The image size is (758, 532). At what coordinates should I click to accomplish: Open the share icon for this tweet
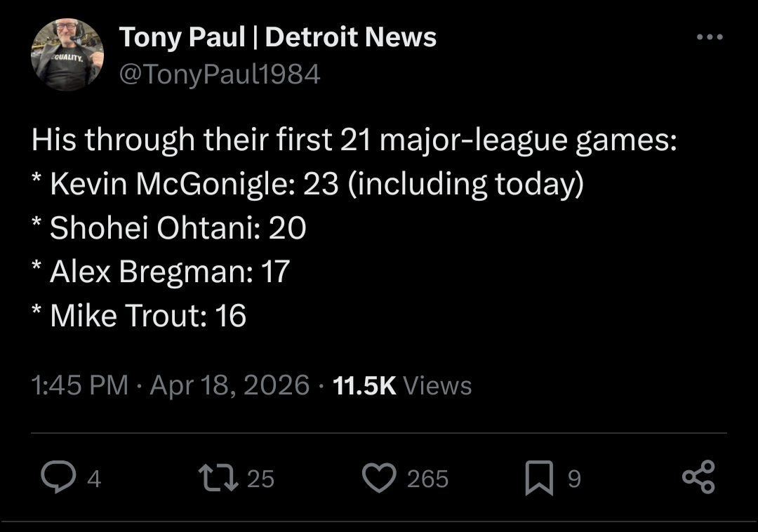(698, 477)
